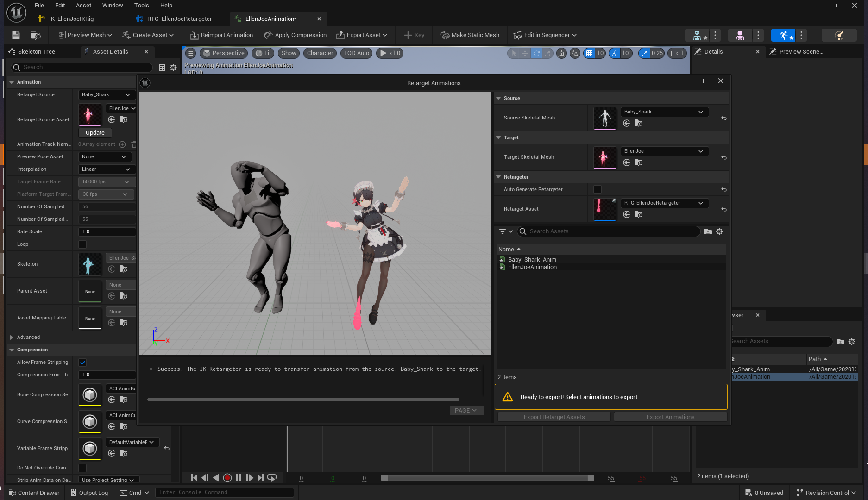Click the record animation button
868x500 pixels.
point(227,478)
